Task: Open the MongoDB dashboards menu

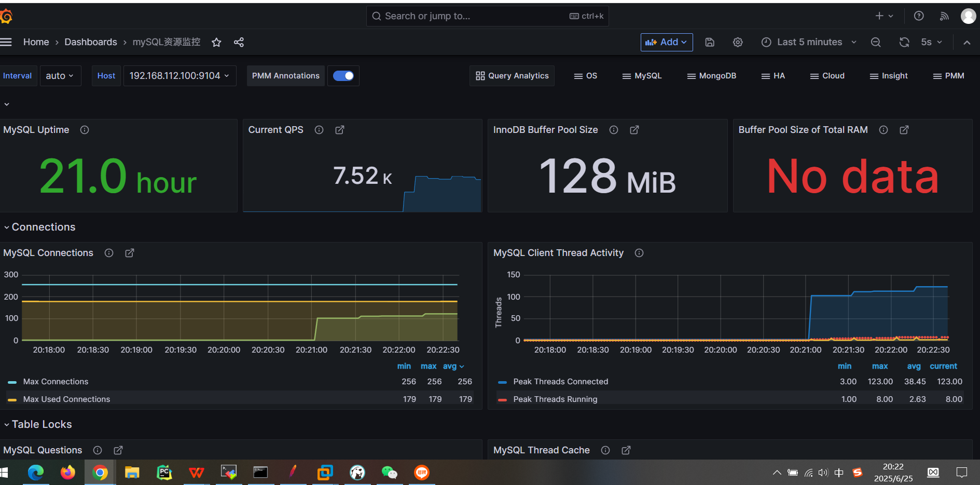Action: click(712, 76)
